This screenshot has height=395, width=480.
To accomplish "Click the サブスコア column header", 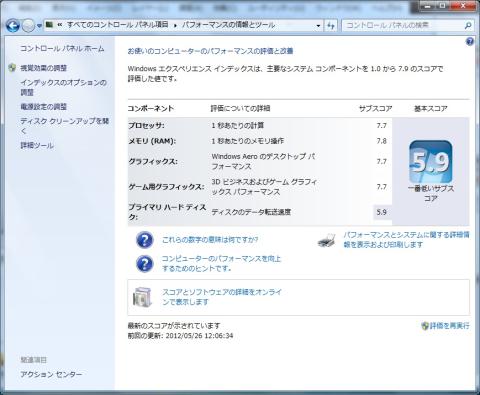I will tap(375, 109).
